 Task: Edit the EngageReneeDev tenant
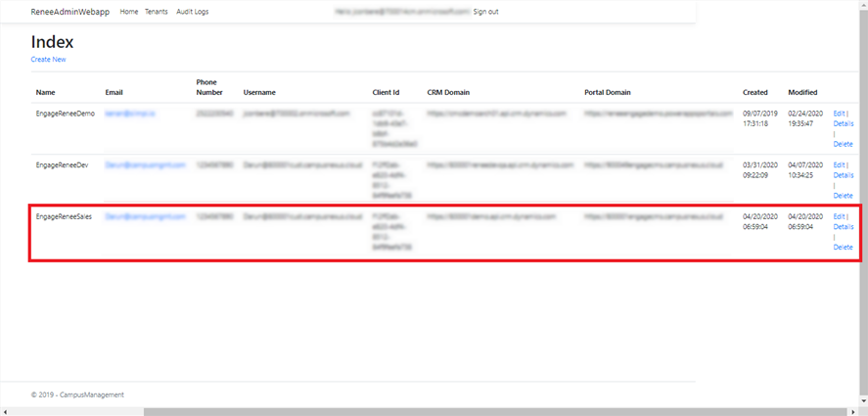[x=839, y=164]
